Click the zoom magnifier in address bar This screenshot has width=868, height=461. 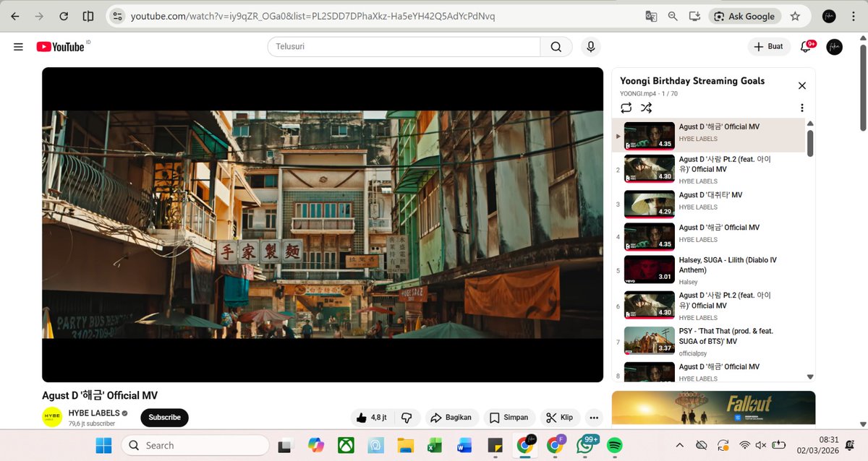[673, 16]
